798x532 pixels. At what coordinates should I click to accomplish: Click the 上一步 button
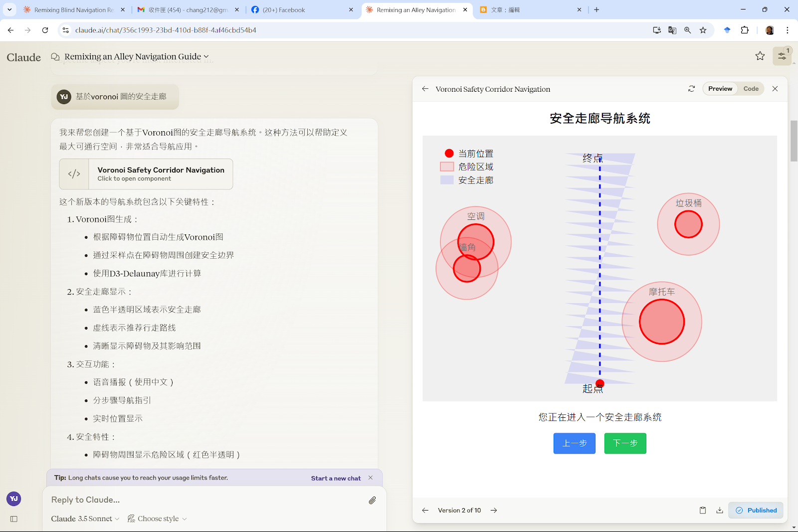(575, 443)
